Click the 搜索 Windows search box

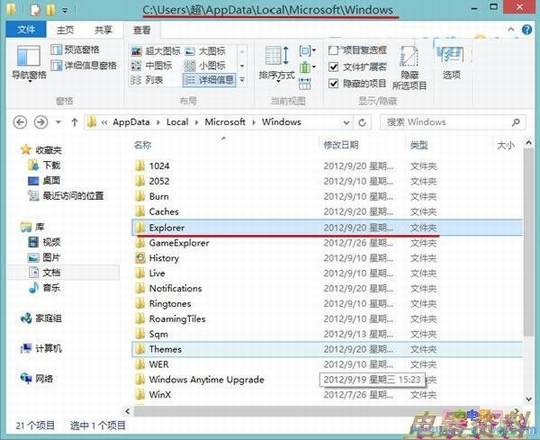coord(448,122)
